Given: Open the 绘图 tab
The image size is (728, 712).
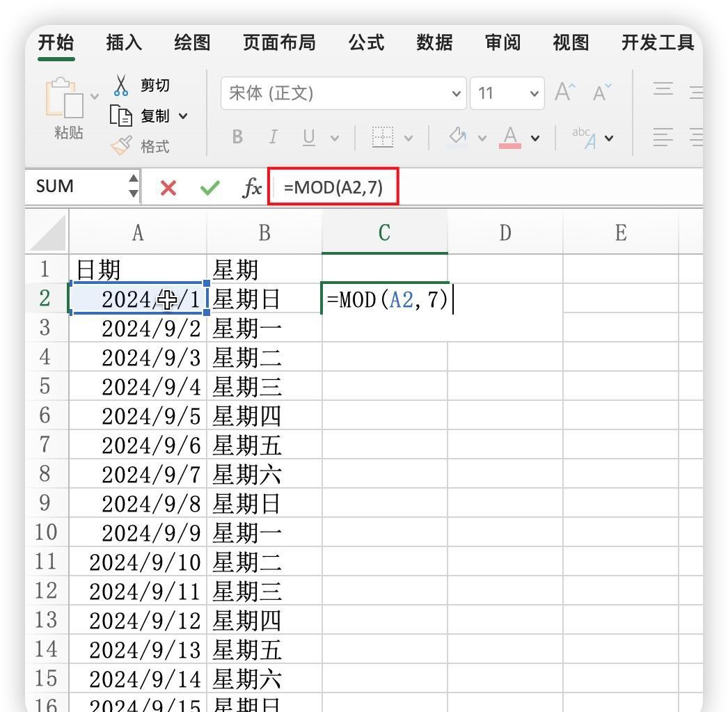Looking at the screenshot, I should point(192,42).
